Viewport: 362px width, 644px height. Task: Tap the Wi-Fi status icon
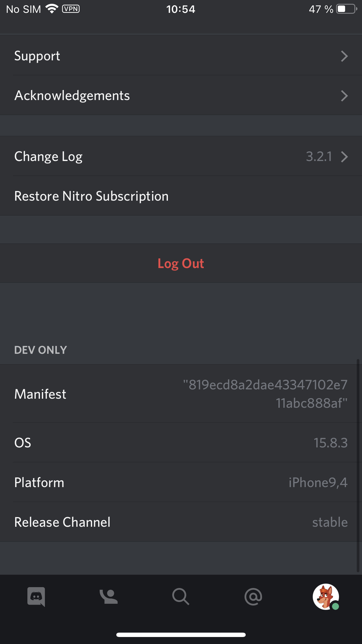pos(52,9)
